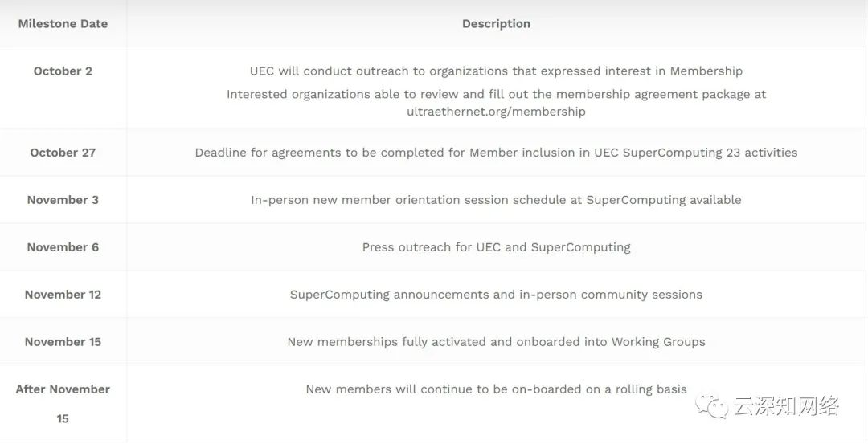The image size is (868, 444).
Task: Click the Deadline for agreements description
Action: 496,153
